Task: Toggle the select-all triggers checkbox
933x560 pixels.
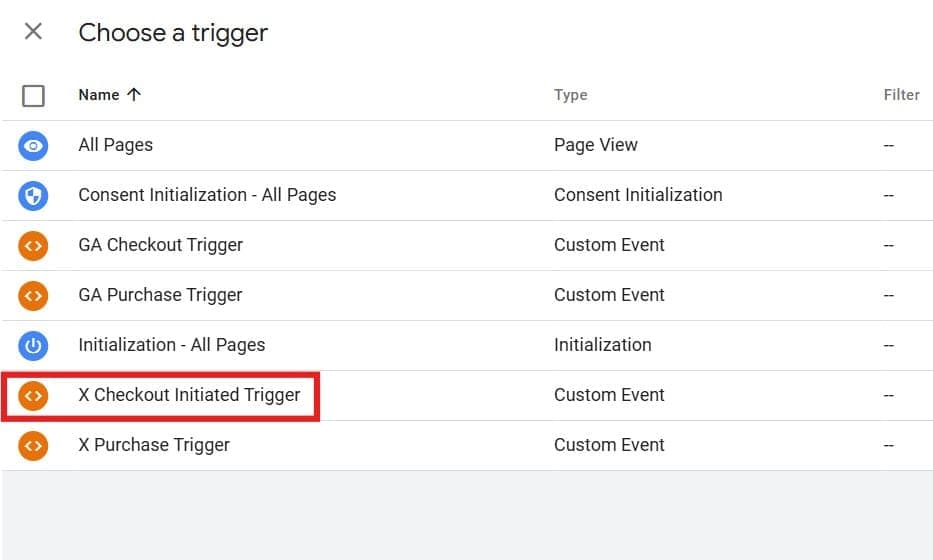Action: (33, 96)
